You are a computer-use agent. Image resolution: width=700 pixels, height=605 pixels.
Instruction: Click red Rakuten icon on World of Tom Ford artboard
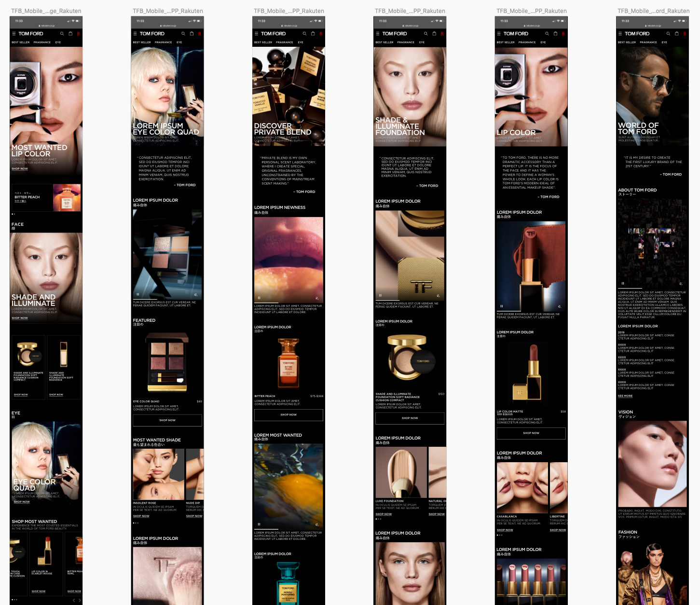pos(685,34)
